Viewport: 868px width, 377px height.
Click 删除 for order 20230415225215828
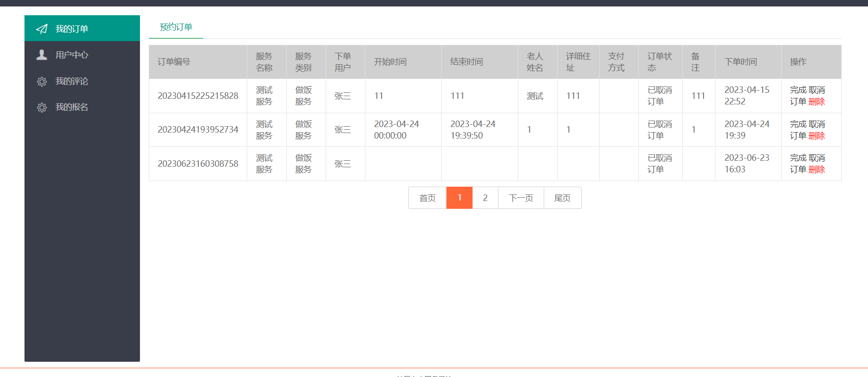click(x=817, y=102)
